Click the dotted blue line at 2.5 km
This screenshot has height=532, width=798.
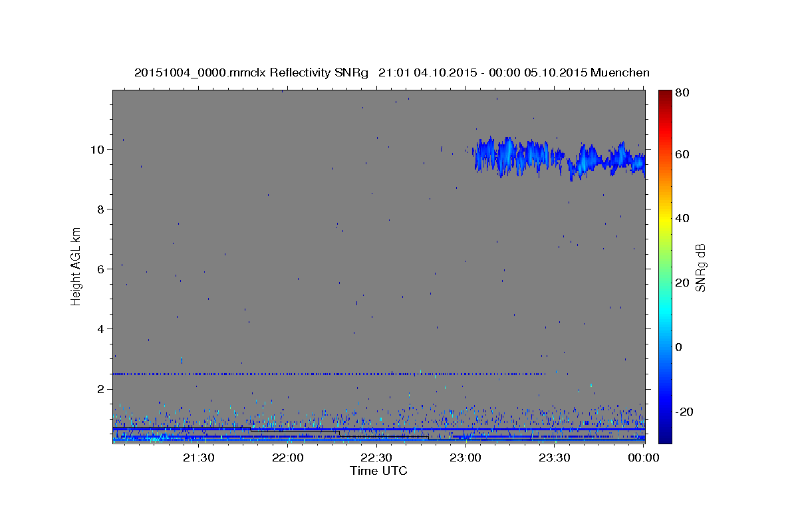[329, 374]
